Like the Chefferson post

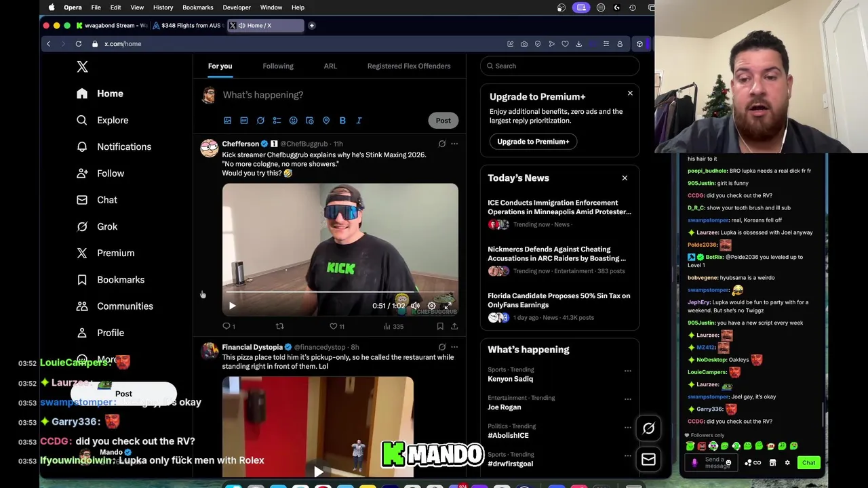(x=333, y=326)
